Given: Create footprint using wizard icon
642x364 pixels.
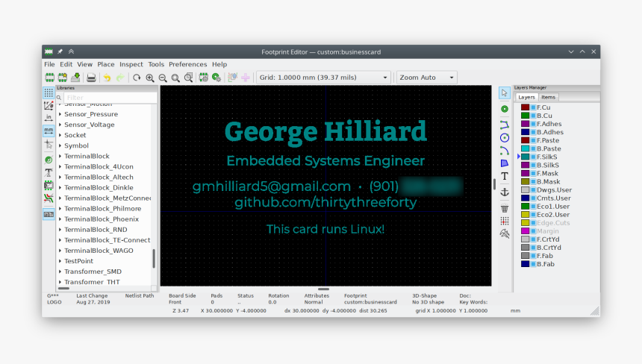Looking at the screenshot, I should pos(63,78).
